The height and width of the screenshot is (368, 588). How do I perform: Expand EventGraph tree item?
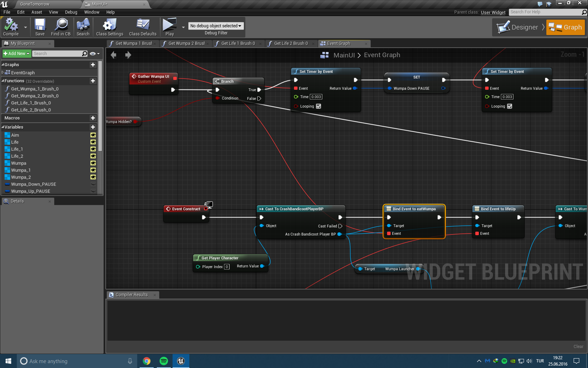coord(3,73)
